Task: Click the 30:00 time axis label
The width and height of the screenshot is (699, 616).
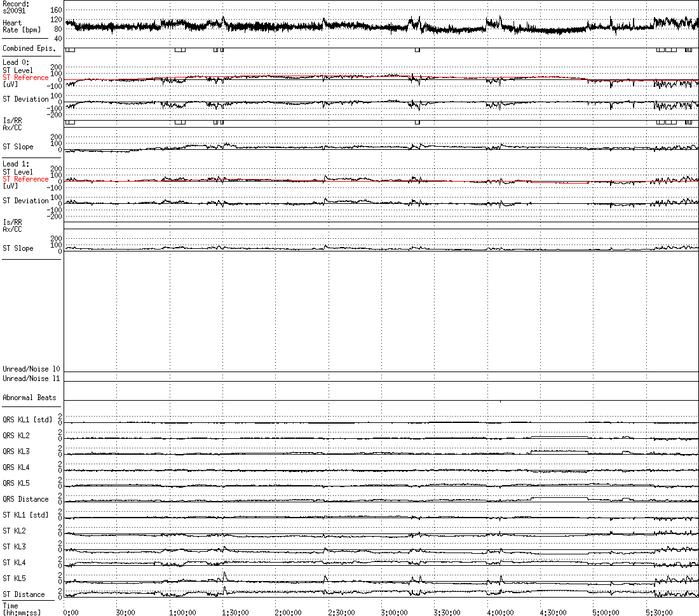Action: (x=125, y=612)
